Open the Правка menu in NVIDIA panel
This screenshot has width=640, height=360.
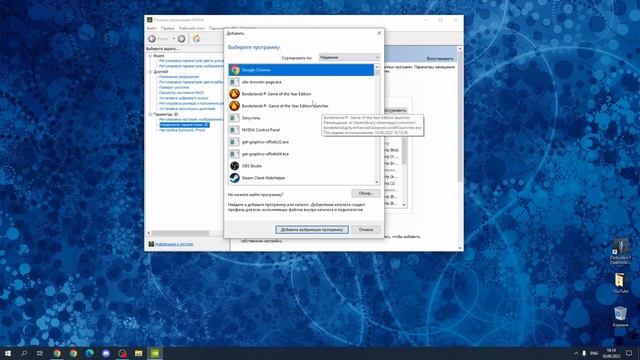167,28
